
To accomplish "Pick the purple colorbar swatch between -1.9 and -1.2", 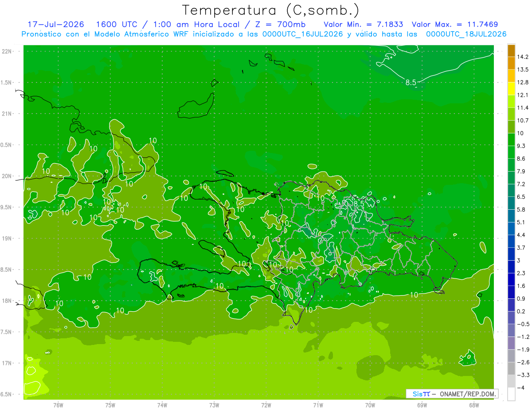I will 511,343.
